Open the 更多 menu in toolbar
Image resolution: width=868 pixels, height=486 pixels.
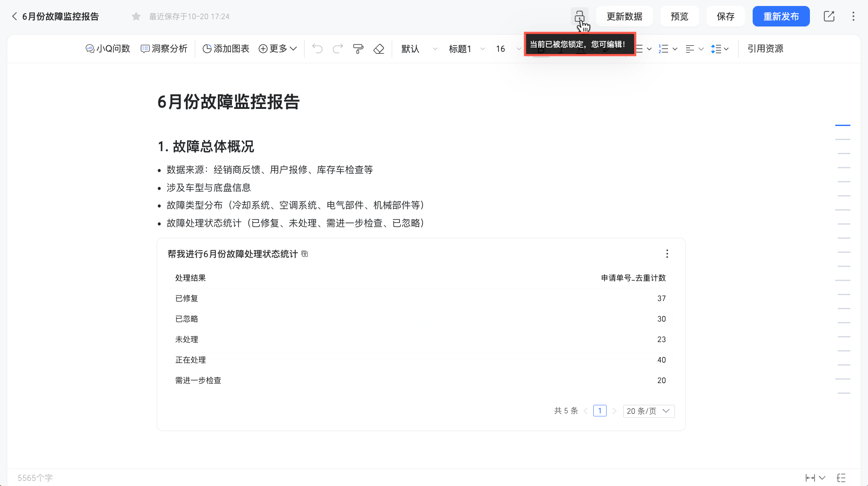click(278, 49)
